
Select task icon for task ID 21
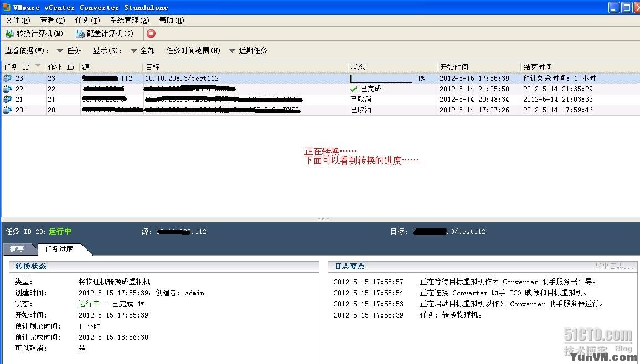(x=8, y=100)
